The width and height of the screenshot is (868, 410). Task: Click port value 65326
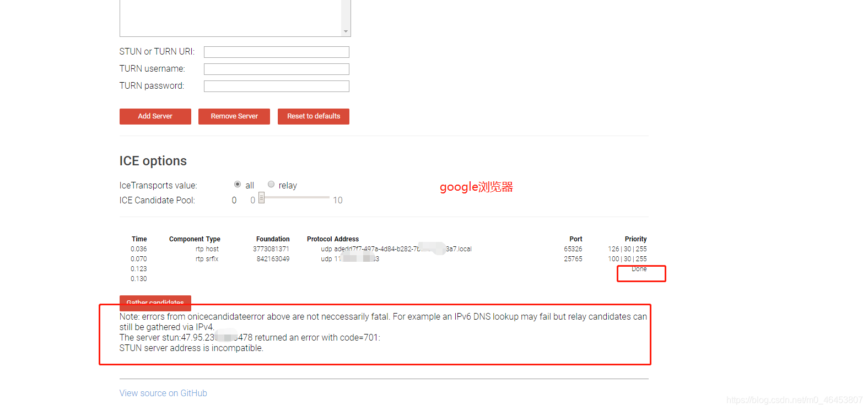pos(573,249)
